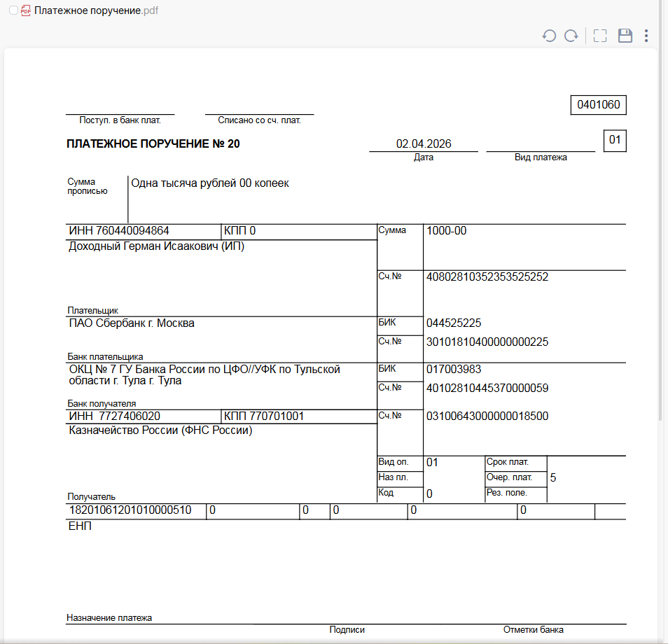Image resolution: width=668 pixels, height=644 pixels.
Task: Click the date 02.04.2026 in the document
Action: pyautogui.click(x=424, y=144)
